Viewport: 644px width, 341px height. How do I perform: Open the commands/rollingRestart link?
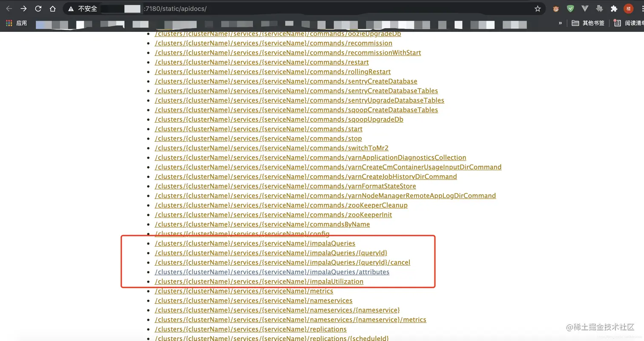[273, 72]
